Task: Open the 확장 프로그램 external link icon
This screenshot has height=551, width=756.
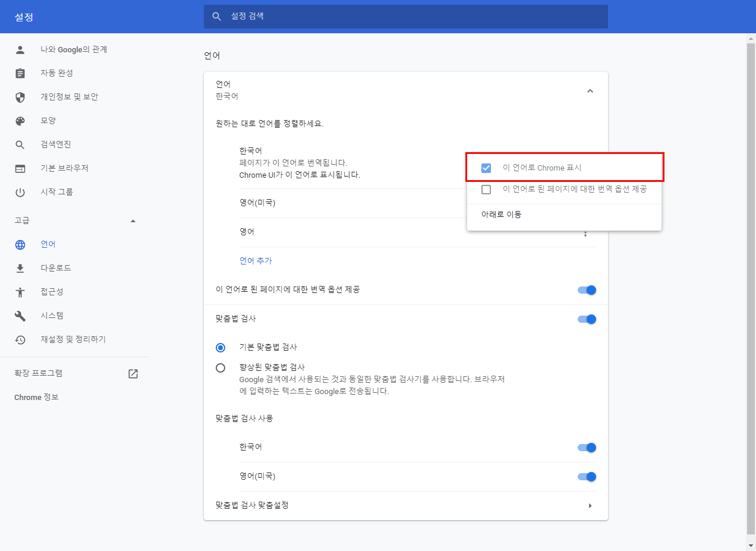Action: pos(133,374)
